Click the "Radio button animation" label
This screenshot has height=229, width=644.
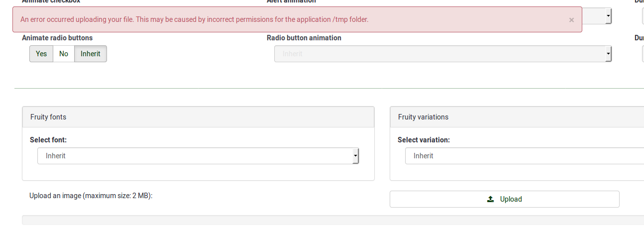point(304,38)
